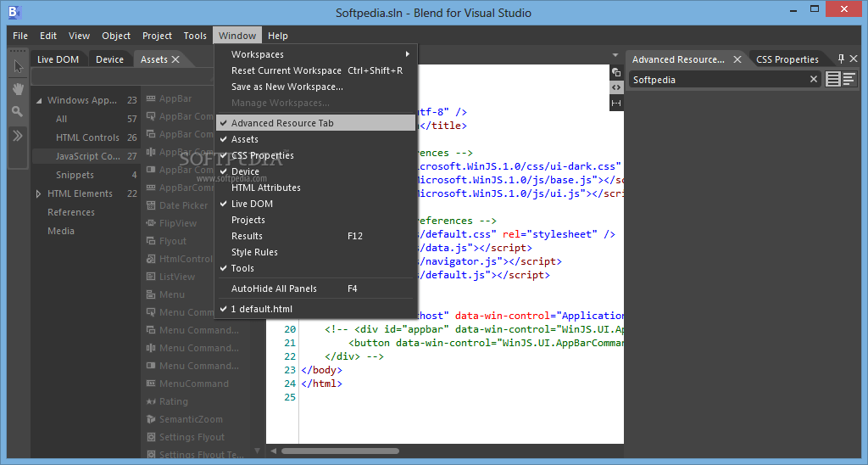The height and width of the screenshot is (465, 868).
Task: Select the Pan hand tool
Action: tap(19, 89)
